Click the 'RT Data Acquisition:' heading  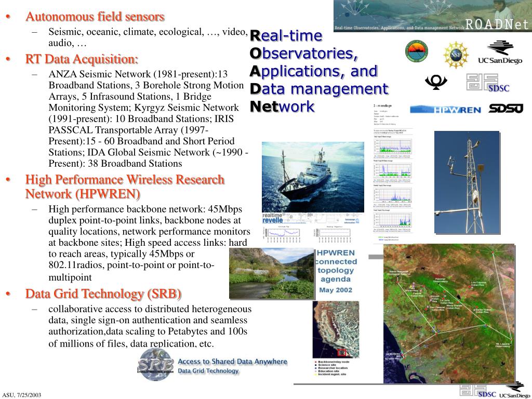tap(82, 59)
